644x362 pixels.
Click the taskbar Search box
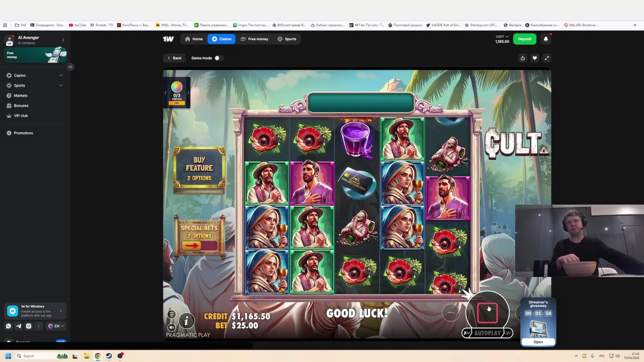pyautogui.click(x=41, y=356)
